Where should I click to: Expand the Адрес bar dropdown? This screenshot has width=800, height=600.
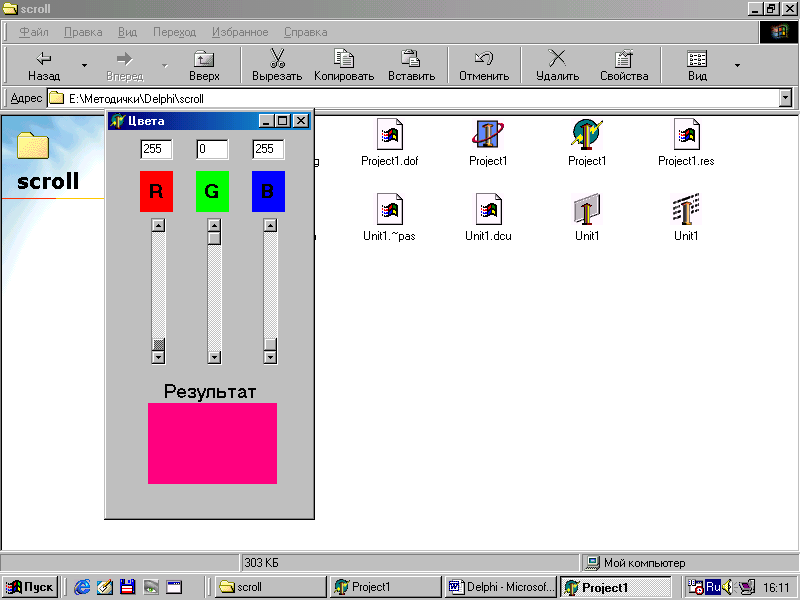(786, 98)
